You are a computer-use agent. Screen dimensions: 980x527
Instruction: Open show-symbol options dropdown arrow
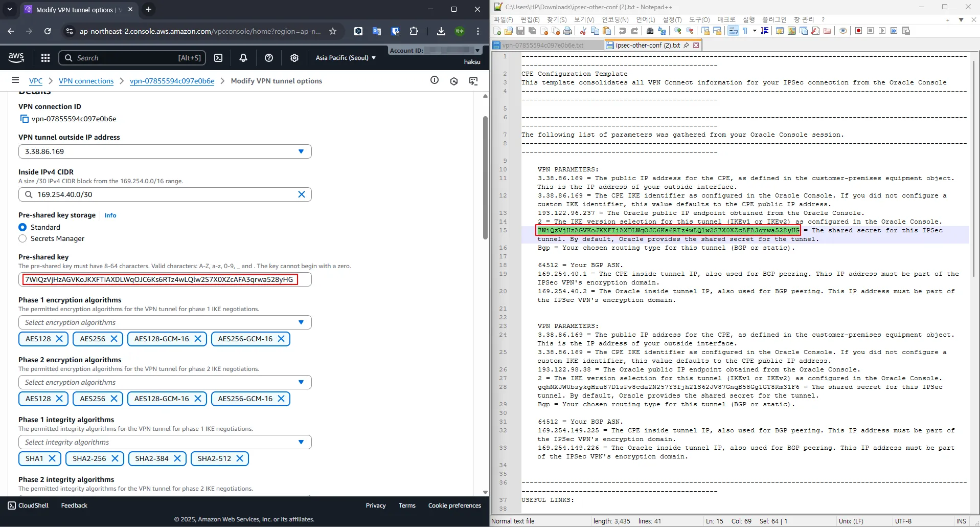coord(755,31)
